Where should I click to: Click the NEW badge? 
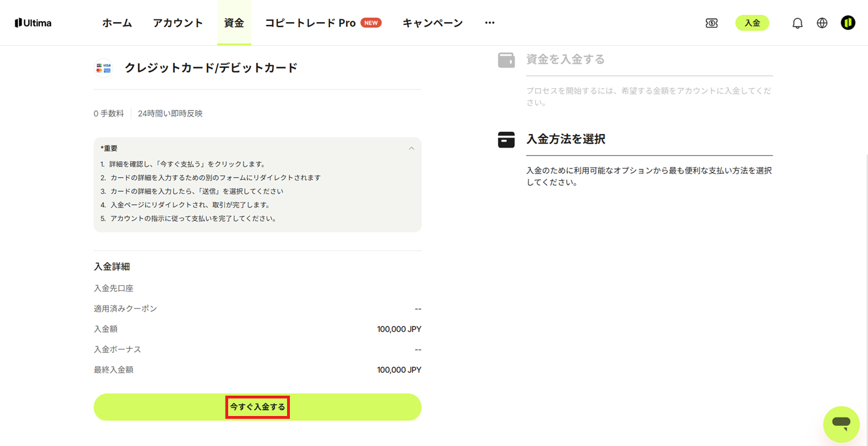(371, 23)
